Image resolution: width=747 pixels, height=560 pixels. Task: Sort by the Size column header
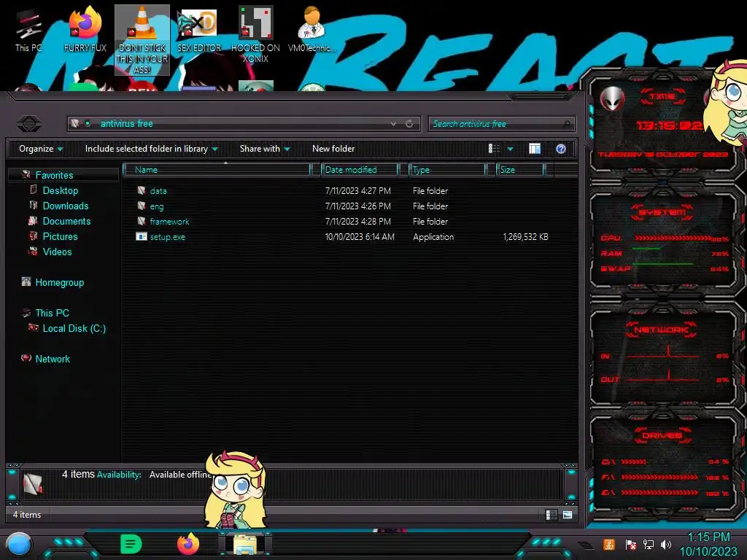(520, 169)
